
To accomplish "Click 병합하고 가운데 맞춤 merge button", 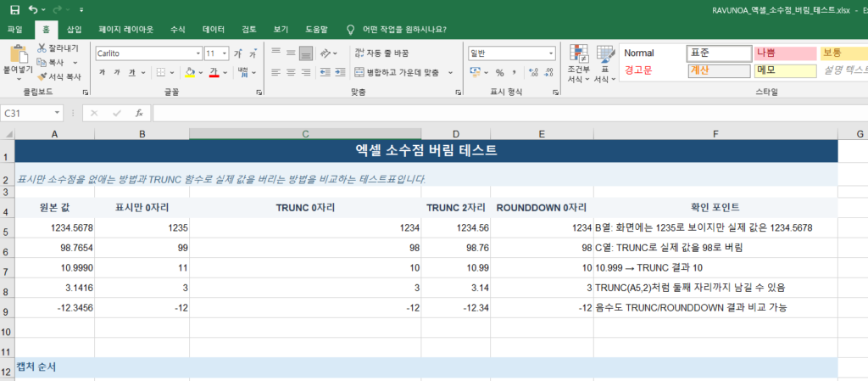I will tap(398, 72).
